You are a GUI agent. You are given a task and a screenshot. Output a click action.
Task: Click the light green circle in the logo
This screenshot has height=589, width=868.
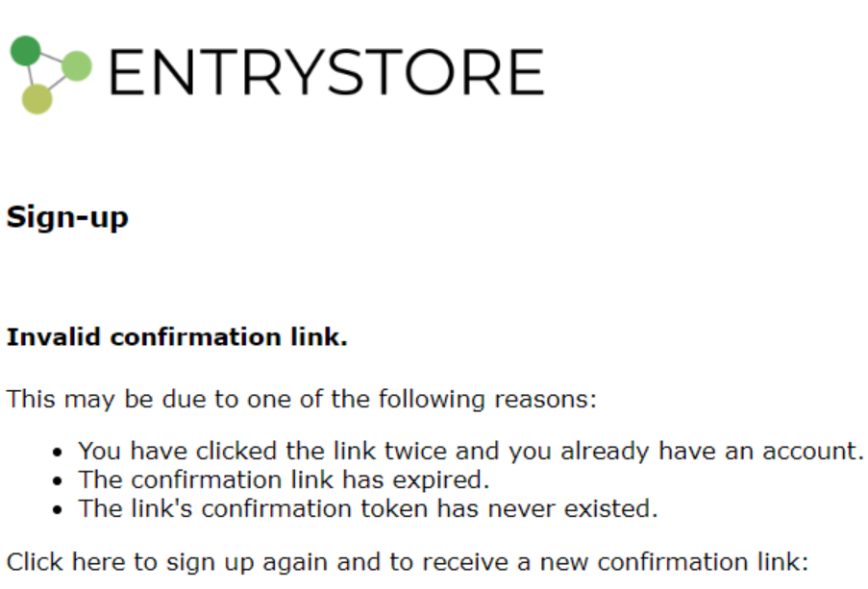pyautogui.click(x=76, y=66)
